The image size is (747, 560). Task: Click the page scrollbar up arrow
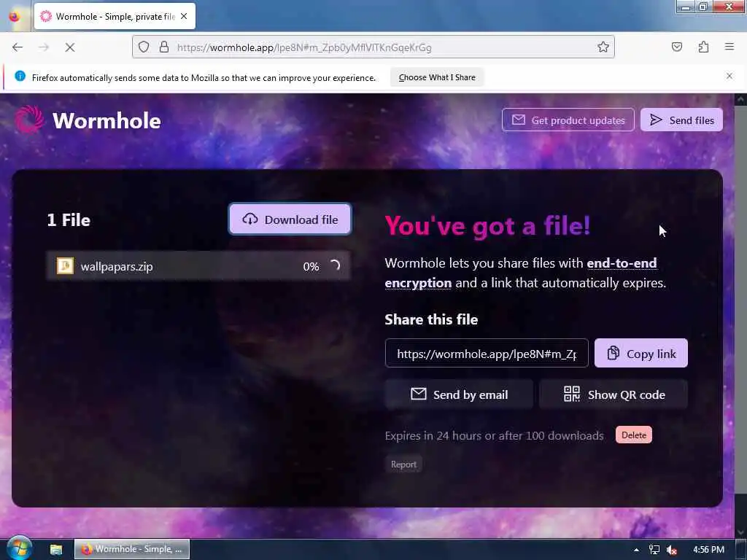click(x=740, y=99)
